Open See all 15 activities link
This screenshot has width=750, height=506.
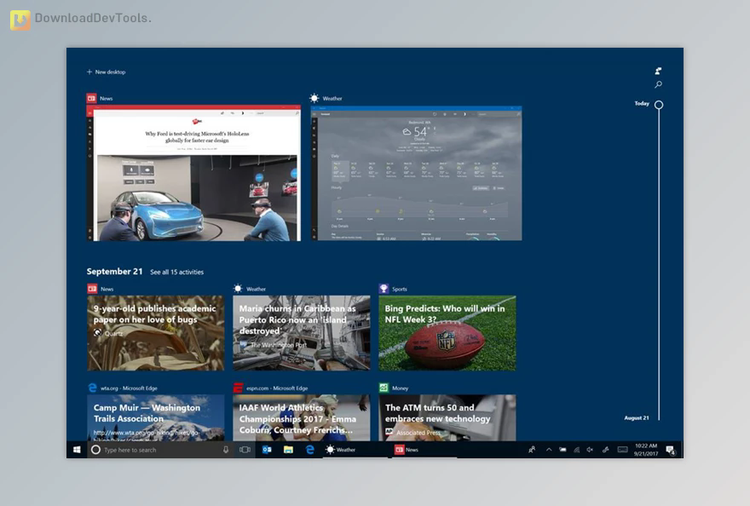pyautogui.click(x=177, y=272)
